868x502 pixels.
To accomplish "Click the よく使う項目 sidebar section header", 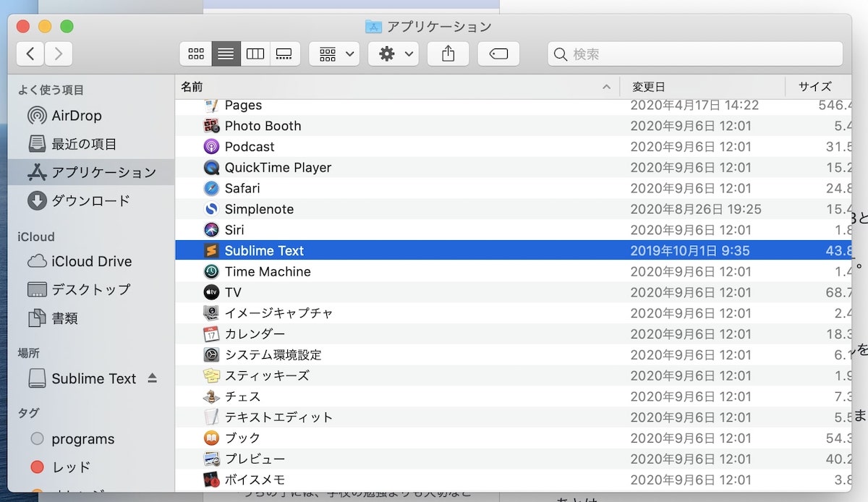I will (51, 90).
